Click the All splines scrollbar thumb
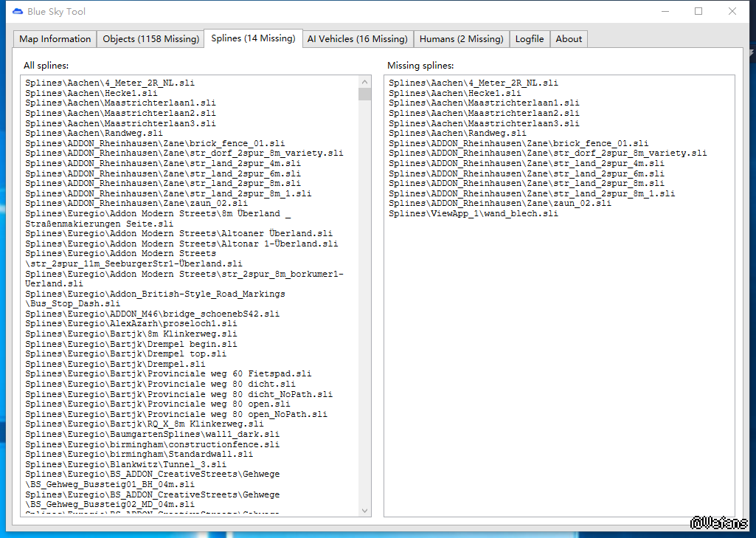The width and height of the screenshot is (756, 538). click(x=365, y=94)
